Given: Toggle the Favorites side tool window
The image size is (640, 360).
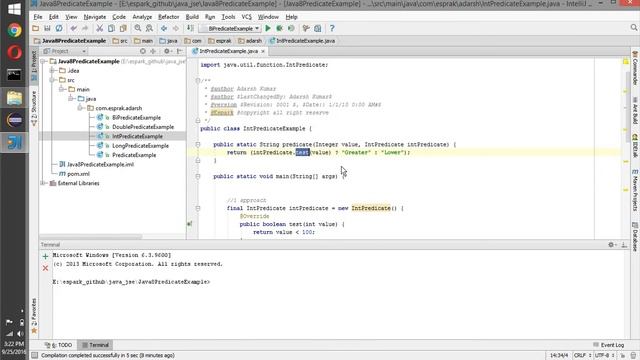Looking at the screenshot, I should (x=34, y=316).
